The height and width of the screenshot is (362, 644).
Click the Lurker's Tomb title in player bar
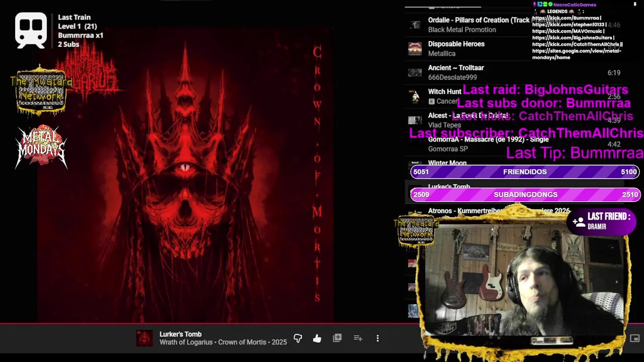(180, 334)
